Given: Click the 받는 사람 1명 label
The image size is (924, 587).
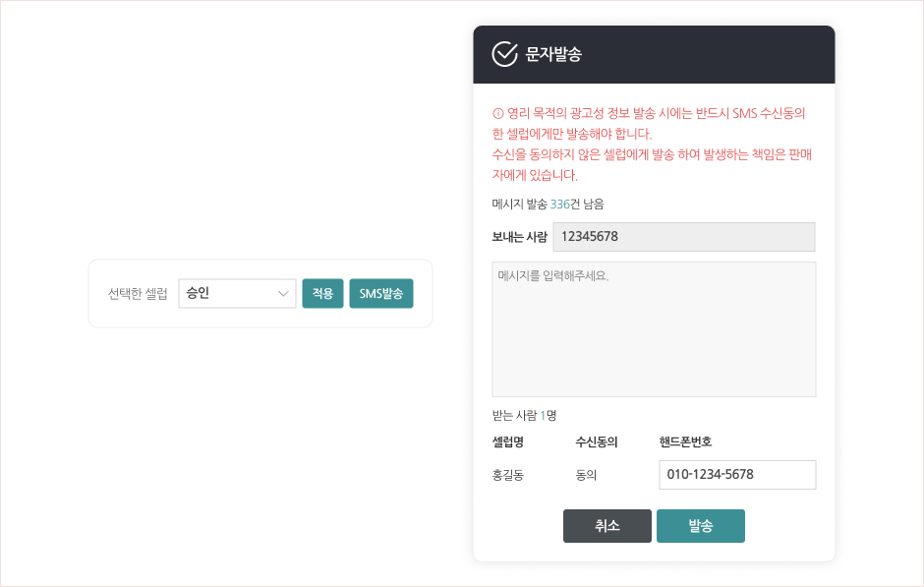Looking at the screenshot, I should (521, 415).
